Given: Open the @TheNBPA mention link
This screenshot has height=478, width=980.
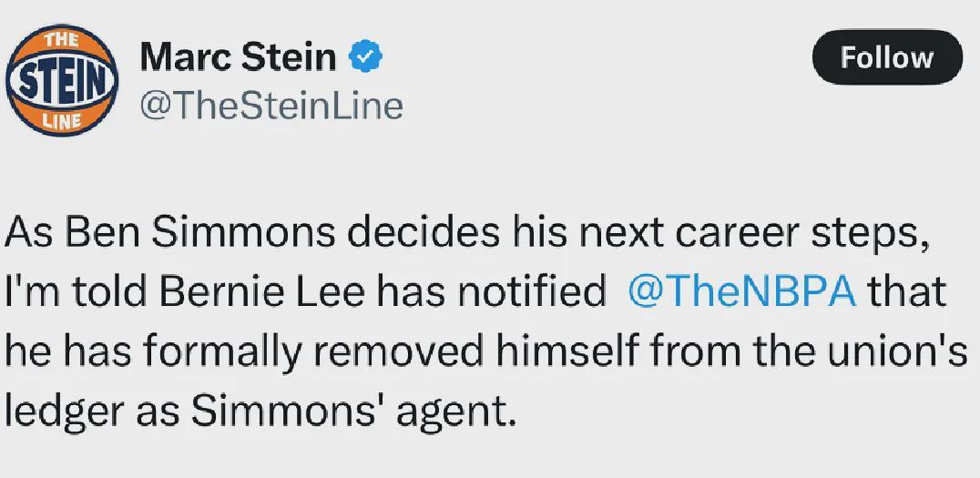Looking at the screenshot, I should (x=742, y=292).
